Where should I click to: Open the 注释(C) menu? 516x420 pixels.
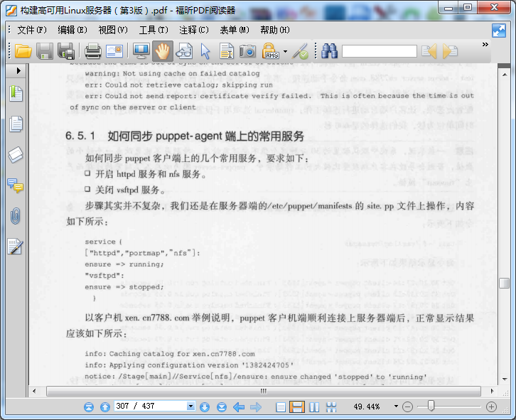pyautogui.click(x=194, y=30)
